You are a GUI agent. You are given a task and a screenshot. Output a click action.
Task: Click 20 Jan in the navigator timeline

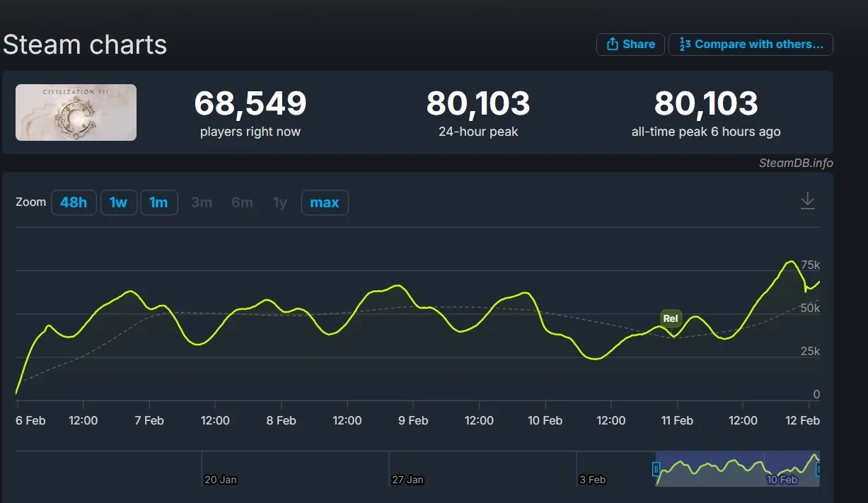(x=221, y=480)
